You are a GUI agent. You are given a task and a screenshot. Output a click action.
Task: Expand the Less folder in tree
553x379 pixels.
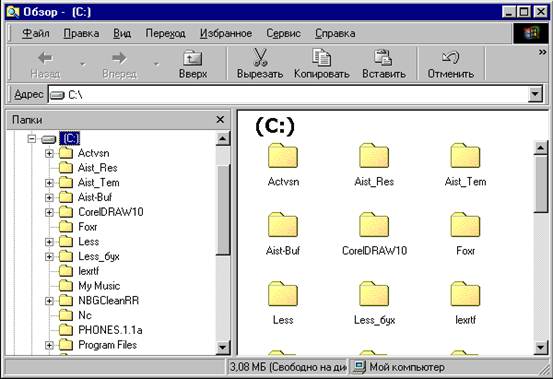pyautogui.click(x=49, y=242)
